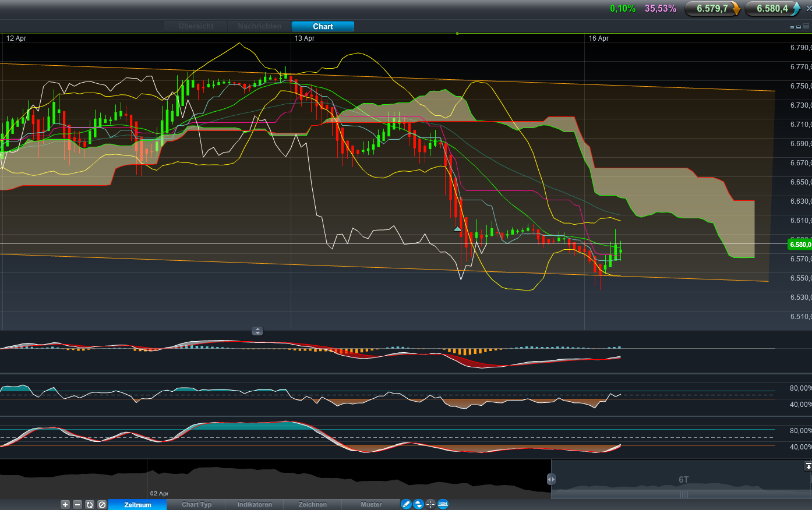The height and width of the screenshot is (510, 812).
Task: Click the green 6.580,0 current price label
Action: point(800,245)
